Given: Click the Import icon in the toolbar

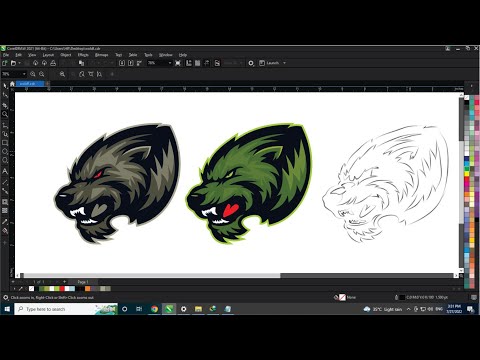Looking at the screenshot, I should (x=122, y=63).
